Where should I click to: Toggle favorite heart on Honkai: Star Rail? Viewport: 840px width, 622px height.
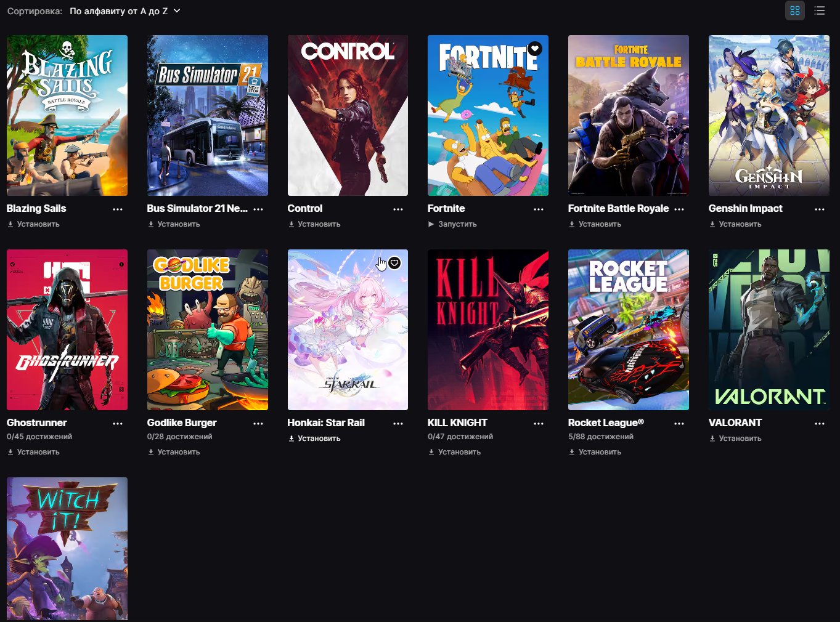coord(394,263)
